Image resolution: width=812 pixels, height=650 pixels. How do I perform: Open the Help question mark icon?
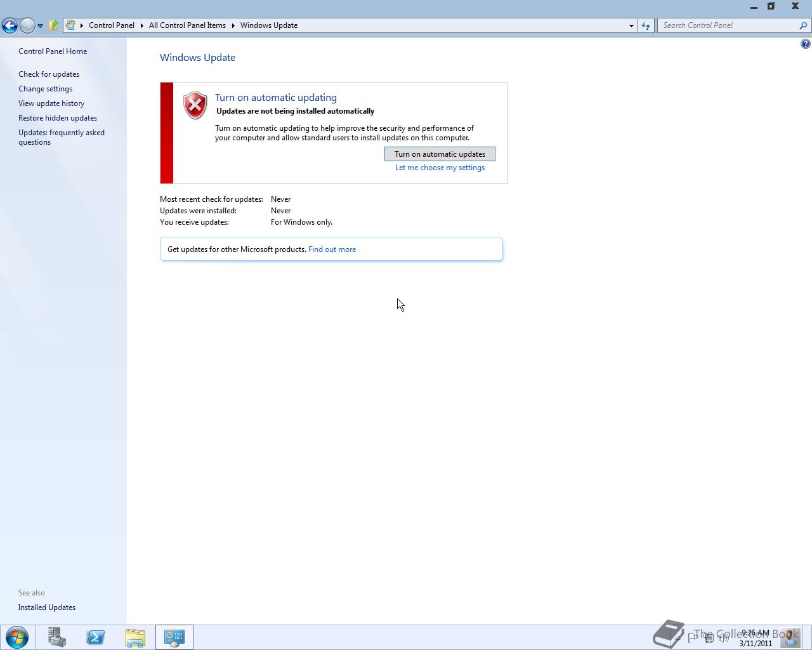click(805, 44)
